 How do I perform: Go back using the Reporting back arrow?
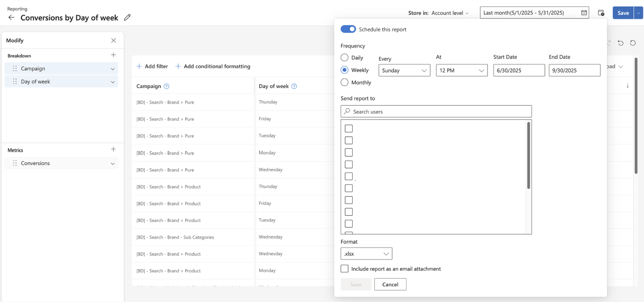(11, 17)
